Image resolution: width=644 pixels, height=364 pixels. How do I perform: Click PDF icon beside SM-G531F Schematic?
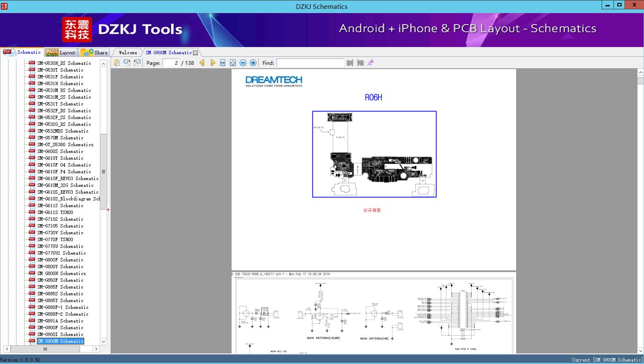32,77
